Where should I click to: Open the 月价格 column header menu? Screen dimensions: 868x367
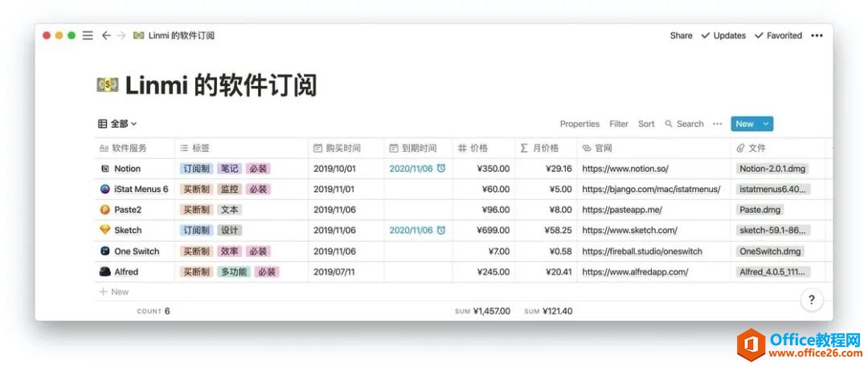[x=546, y=149]
